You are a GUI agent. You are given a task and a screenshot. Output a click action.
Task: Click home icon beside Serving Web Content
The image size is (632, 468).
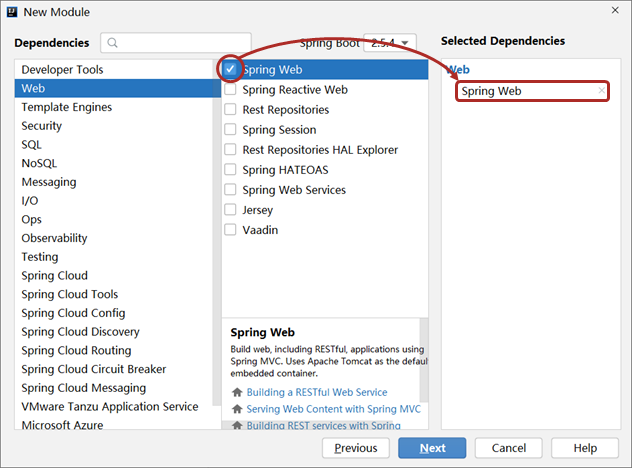click(x=237, y=409)
